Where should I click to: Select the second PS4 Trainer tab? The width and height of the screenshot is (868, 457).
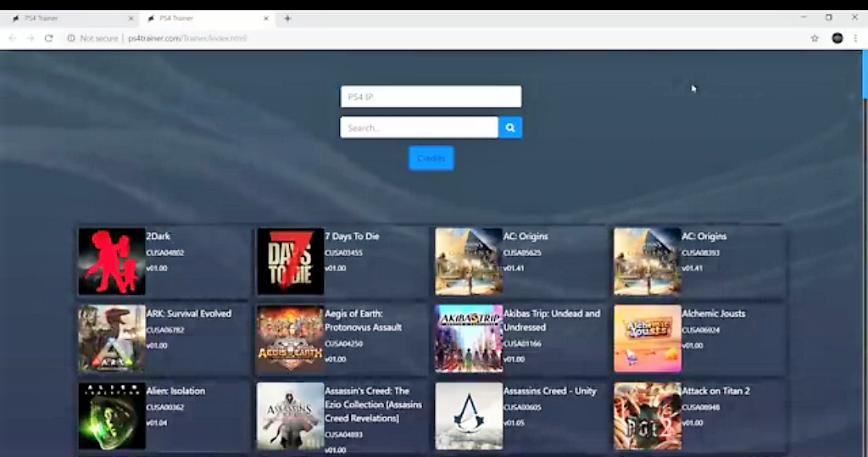coord(208,19)
